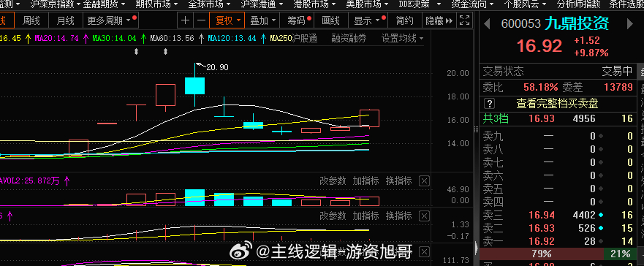Click 换指标 in second indicator panel
Screen dimensions: 644x266
pyautogui.click(x=398, y=216)
